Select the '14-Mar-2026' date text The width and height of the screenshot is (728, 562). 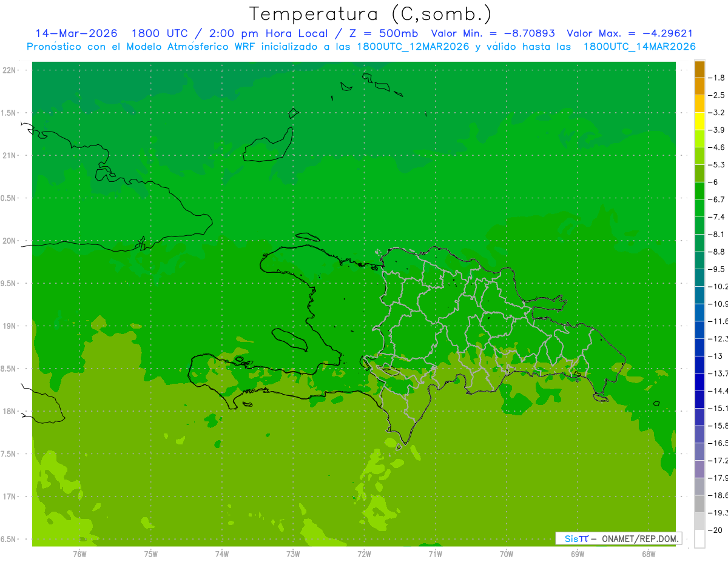click(76, 33)
